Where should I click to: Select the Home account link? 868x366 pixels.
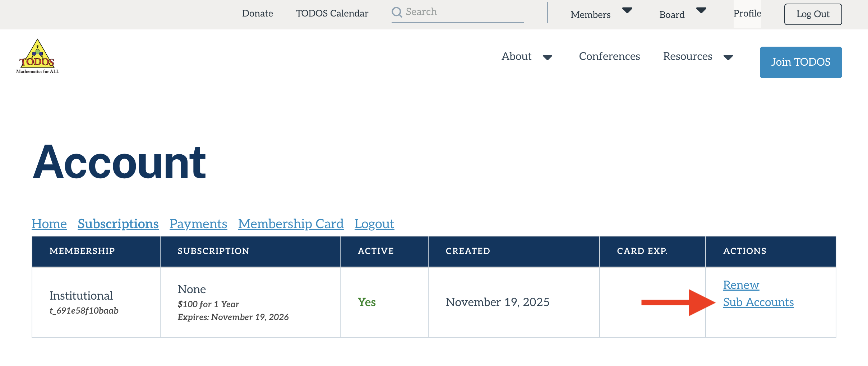point(49,224)
